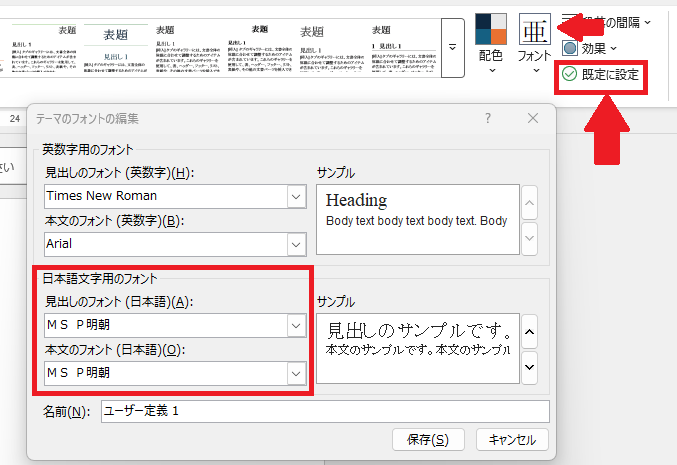Viewport: 677px width, 465px height.
Task: Click the Body text sample line
Action: tap(416, 221)
